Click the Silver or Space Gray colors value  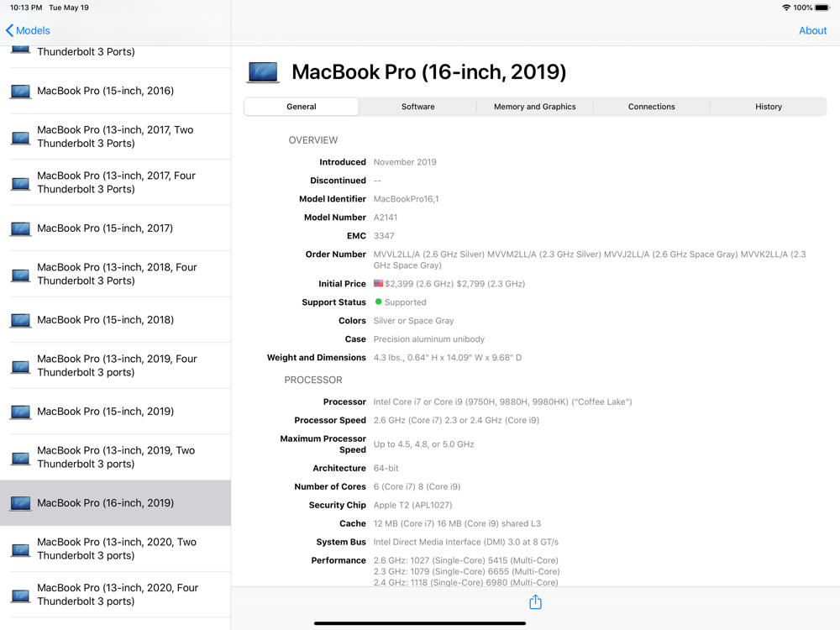413,320
